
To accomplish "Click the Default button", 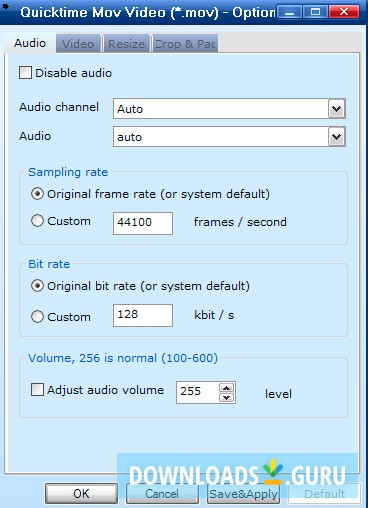I will [324, 493].
